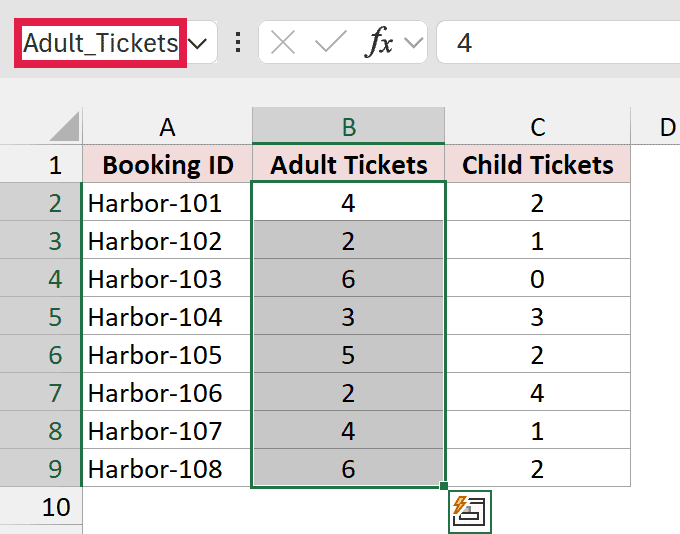This screenshot has height=534, width=680.
Task: Click the formula bar vertical dots handle
Action: click(238, 43)
